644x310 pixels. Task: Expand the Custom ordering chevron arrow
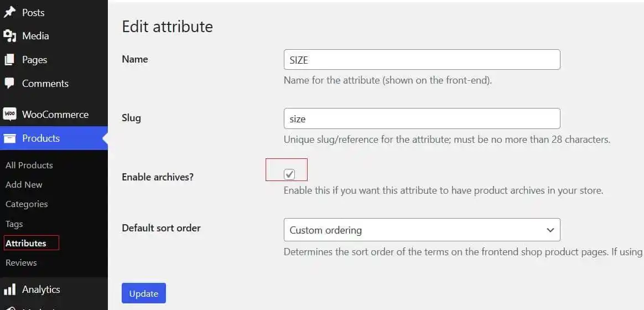[550, 230]
